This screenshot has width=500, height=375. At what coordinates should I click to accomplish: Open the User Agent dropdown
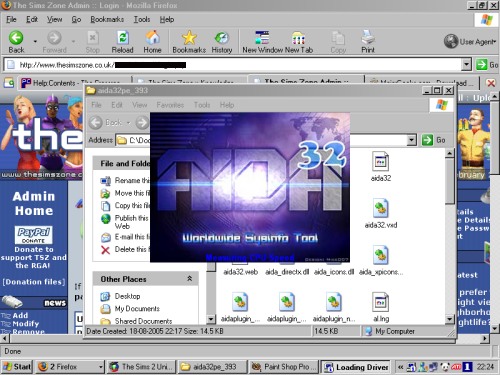(x=470, y=42)
